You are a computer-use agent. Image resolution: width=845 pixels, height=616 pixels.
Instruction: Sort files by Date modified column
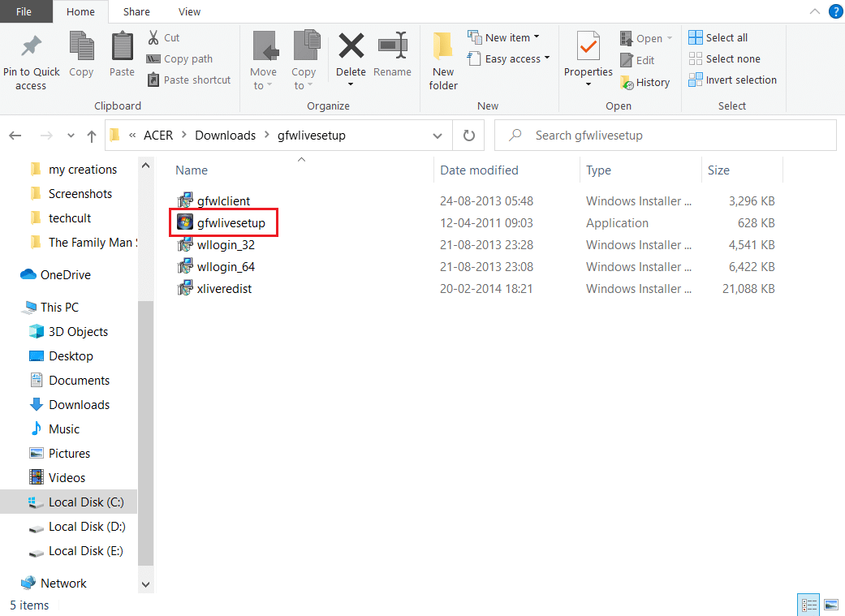tap(507, 170)
